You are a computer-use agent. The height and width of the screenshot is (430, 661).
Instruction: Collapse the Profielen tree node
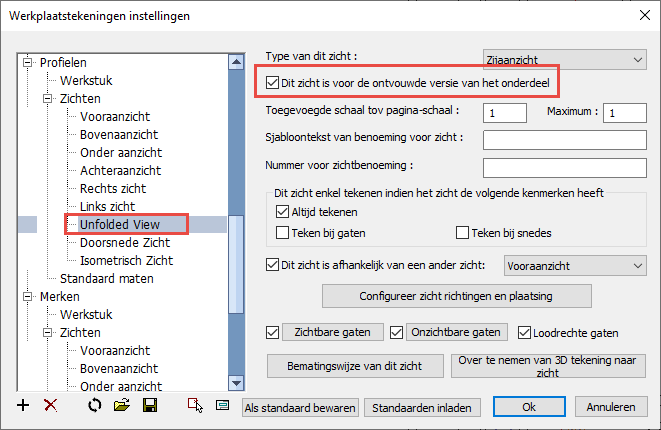pyautogui.click(x=27, y=62)
